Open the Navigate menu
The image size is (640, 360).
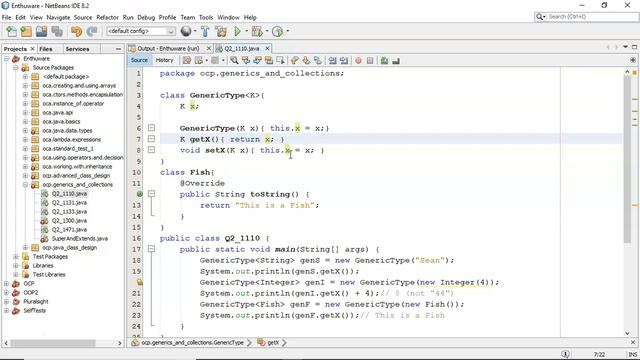point(58,18)
